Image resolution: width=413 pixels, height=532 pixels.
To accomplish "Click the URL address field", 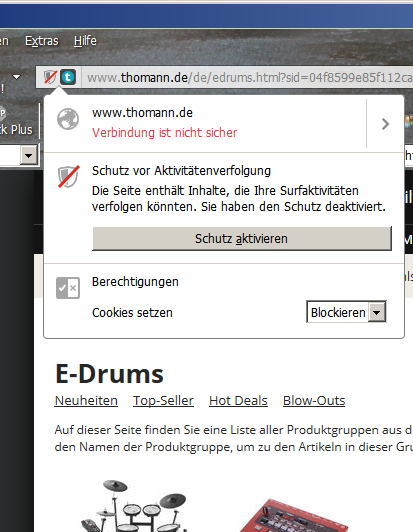I will click(248, 78).
